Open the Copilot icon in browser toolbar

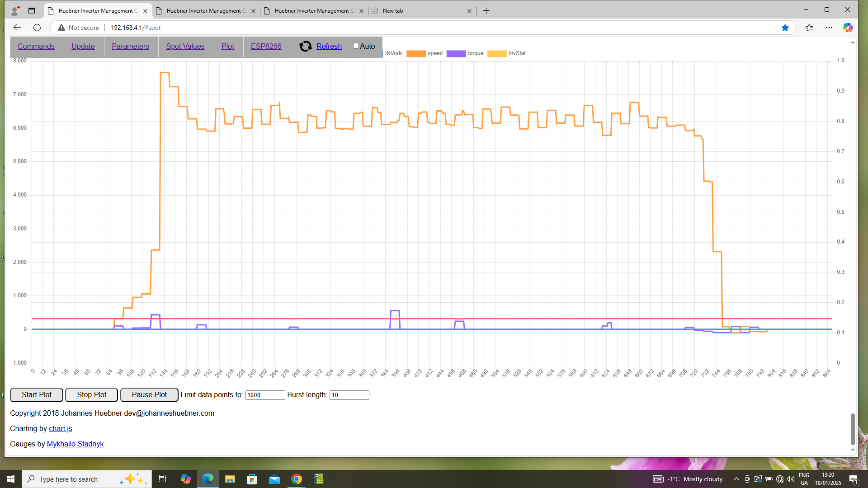pos(848,28)
